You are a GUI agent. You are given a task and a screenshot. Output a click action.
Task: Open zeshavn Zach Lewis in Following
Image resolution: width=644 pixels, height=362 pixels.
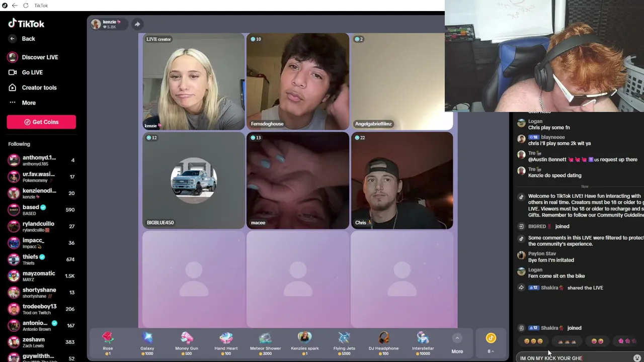pyautogui.click(x=41, y=342)
